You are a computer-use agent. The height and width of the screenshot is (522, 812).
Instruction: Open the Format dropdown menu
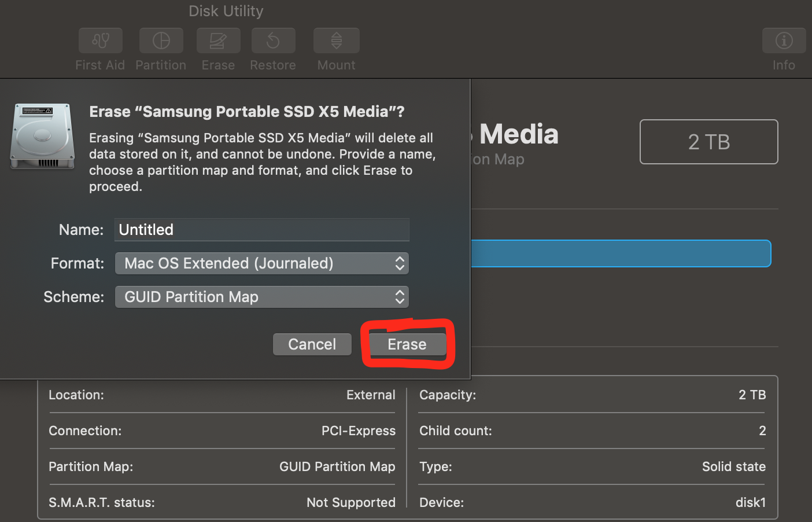pyautogui.click(x=262, y=263)
